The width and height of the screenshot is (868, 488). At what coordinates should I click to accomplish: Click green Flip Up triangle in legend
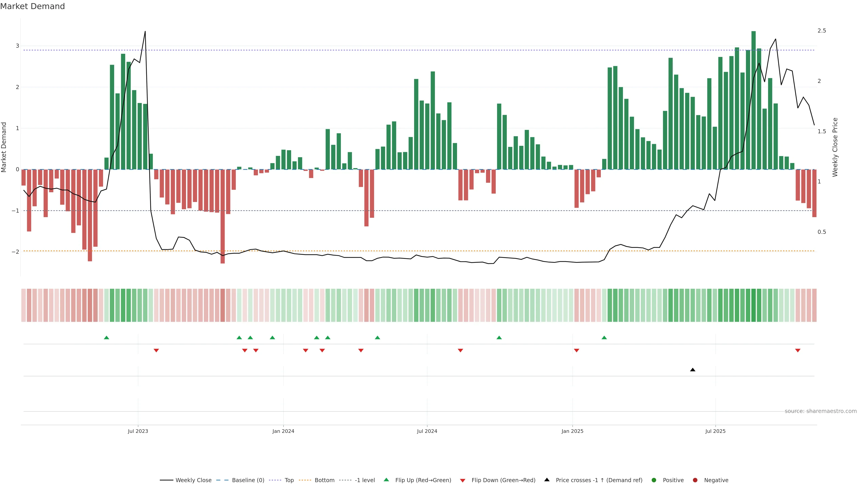coord(387,480)
